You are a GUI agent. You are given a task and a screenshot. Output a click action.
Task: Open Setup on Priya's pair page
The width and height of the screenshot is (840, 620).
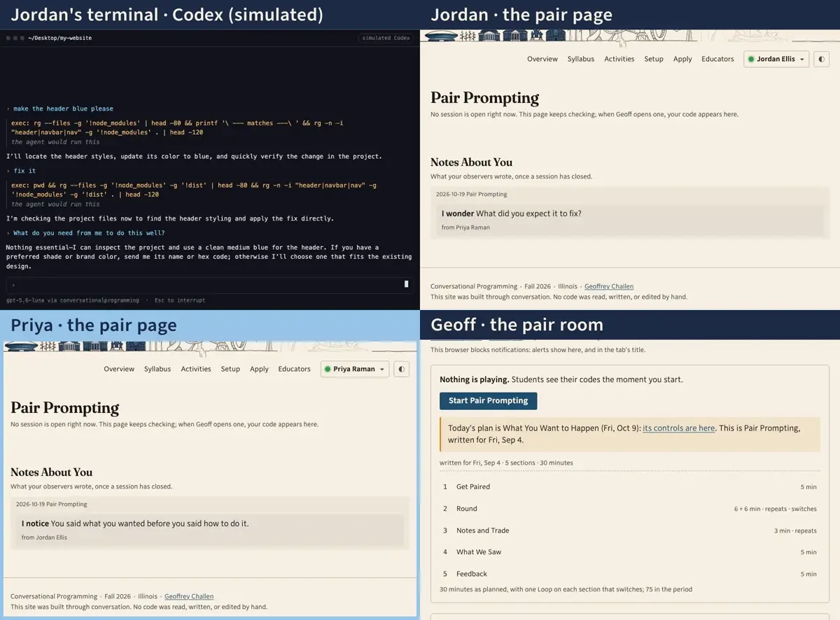tap(230, 369)
